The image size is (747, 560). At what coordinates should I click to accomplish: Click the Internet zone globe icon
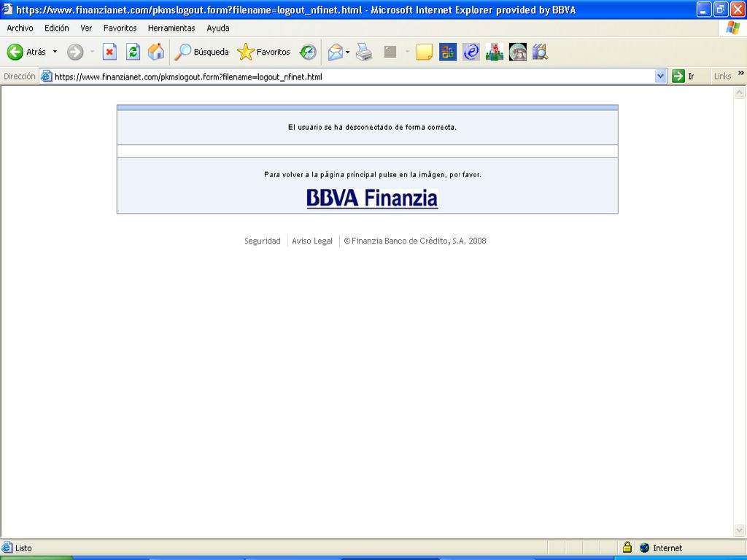point(645,548)
